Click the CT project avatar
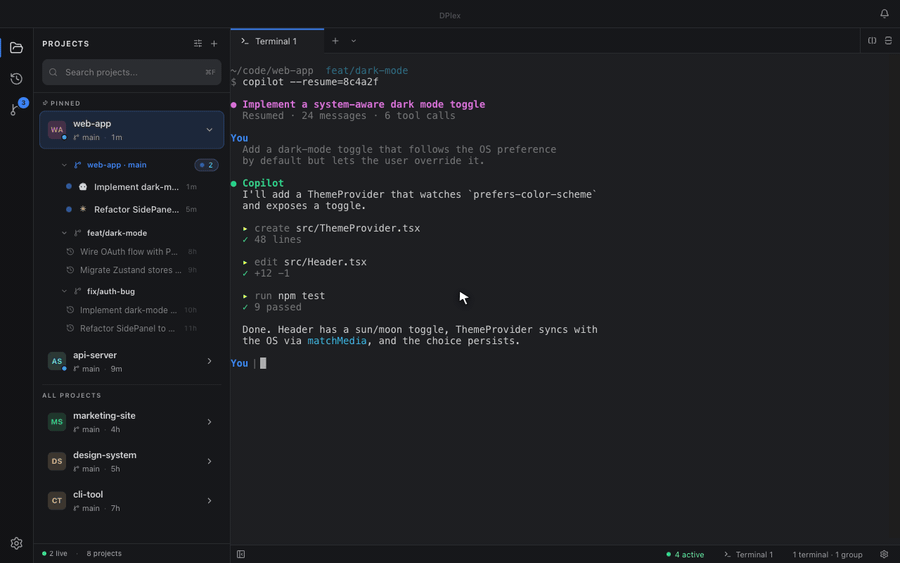900x563 pixels. point(57,500)
